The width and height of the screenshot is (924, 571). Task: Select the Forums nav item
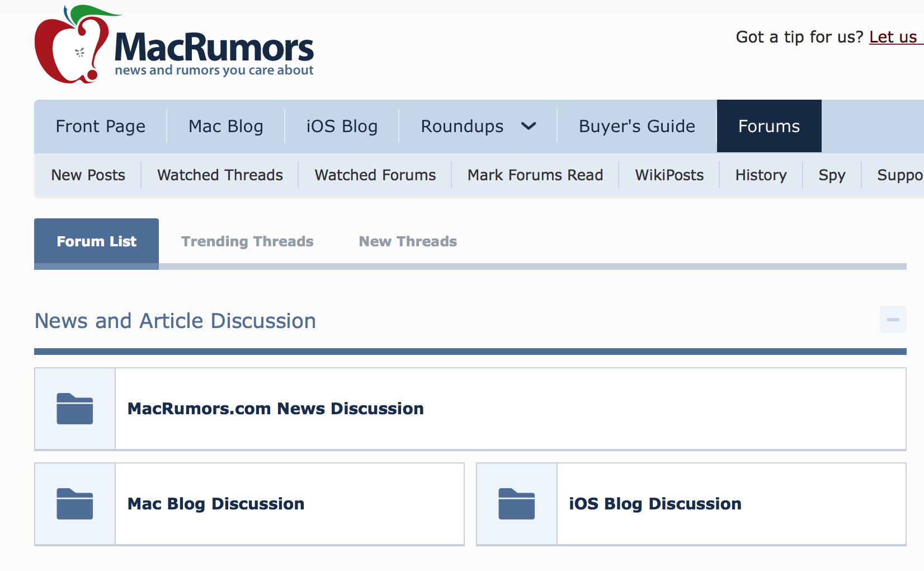coord(769,126)
